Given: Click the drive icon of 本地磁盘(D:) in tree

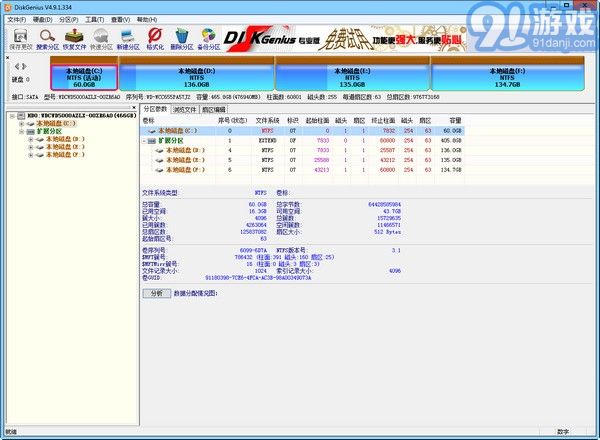Looking at the screenshot, I should click(x=40, y=139).
